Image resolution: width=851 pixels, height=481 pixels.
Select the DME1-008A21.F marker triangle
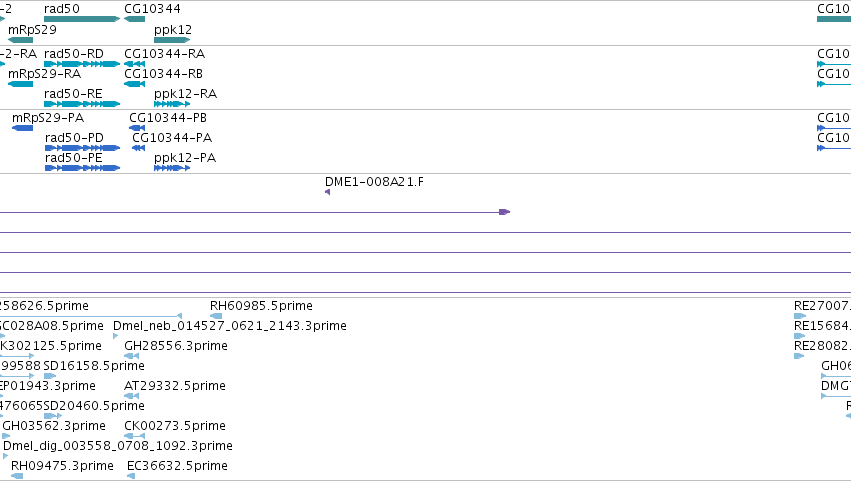click(x=327, y=192)
